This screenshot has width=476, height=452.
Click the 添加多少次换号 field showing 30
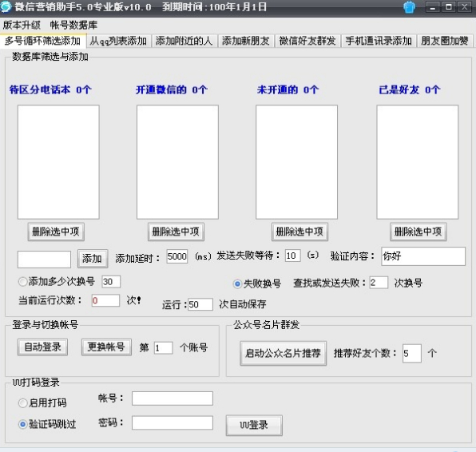111,281
